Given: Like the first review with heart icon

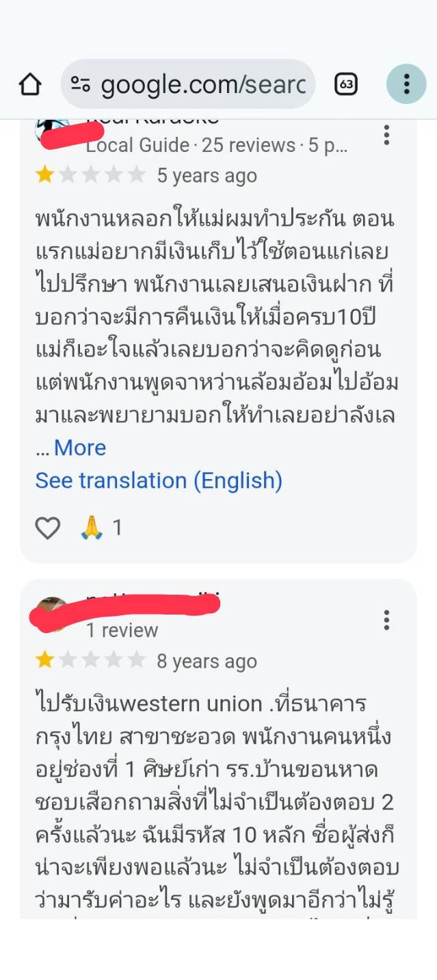Looking at the screenshot, I should (48, 528).
